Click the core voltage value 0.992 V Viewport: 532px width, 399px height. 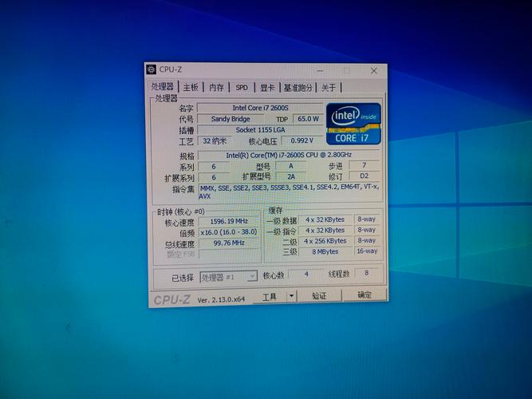(x=302, y=140)
